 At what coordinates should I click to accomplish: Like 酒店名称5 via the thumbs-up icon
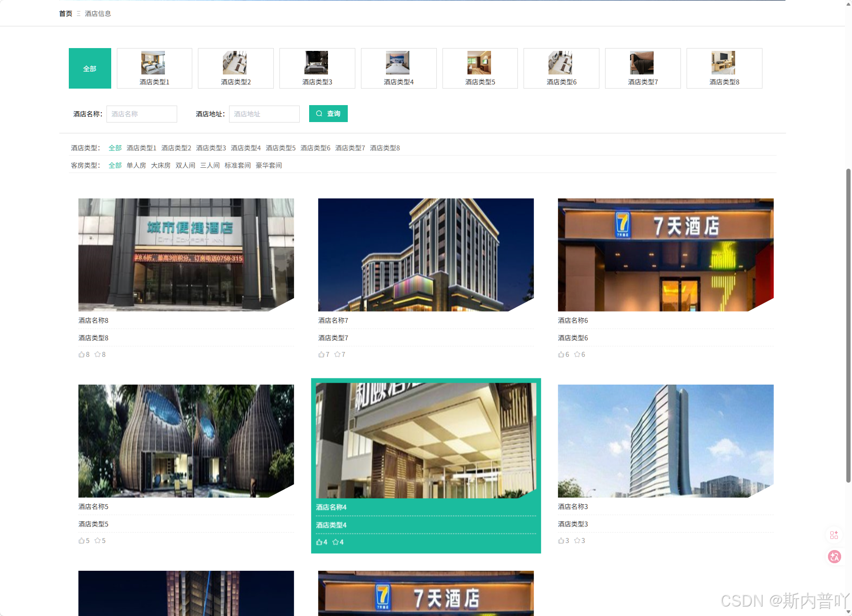pyautogui.click(x=82, y=541)
